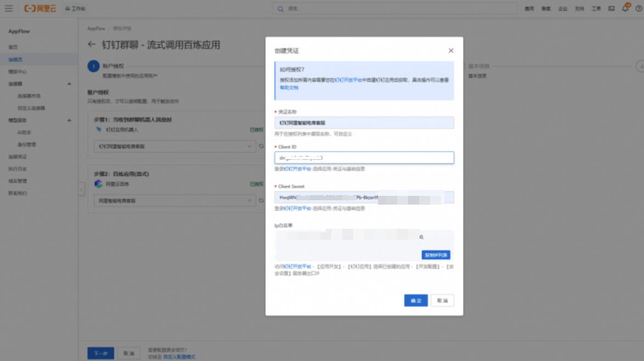Click the step 4 circle on the right

[640, 66]
